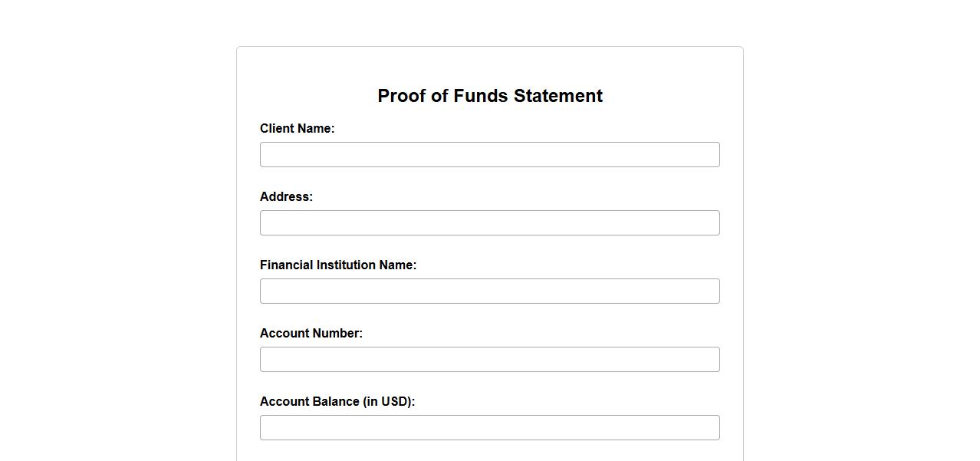Click into the Account Number field
Screen dimensions: 980x461
click(x=489, y=359)
